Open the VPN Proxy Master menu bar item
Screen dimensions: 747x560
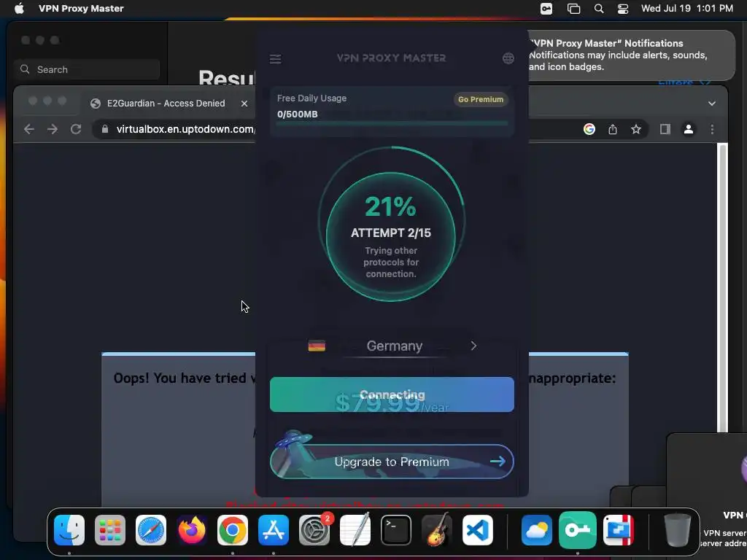tap(81, 9)
